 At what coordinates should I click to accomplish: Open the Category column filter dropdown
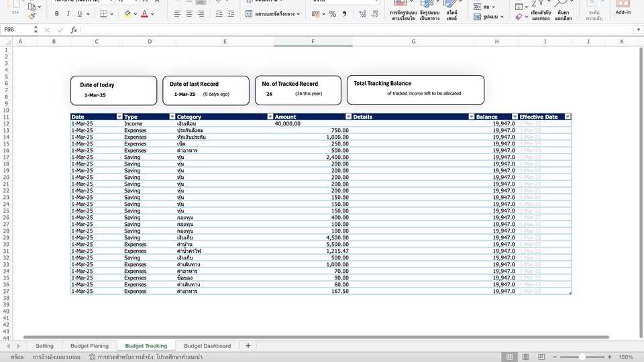pyautogui.click(x=270, y=117)
